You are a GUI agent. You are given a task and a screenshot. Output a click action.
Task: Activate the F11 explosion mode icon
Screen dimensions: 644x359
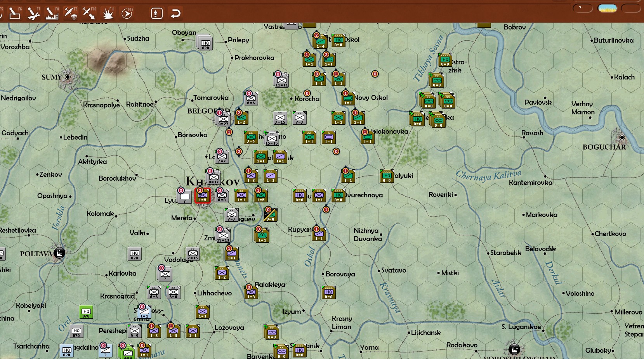coord(108,14)
